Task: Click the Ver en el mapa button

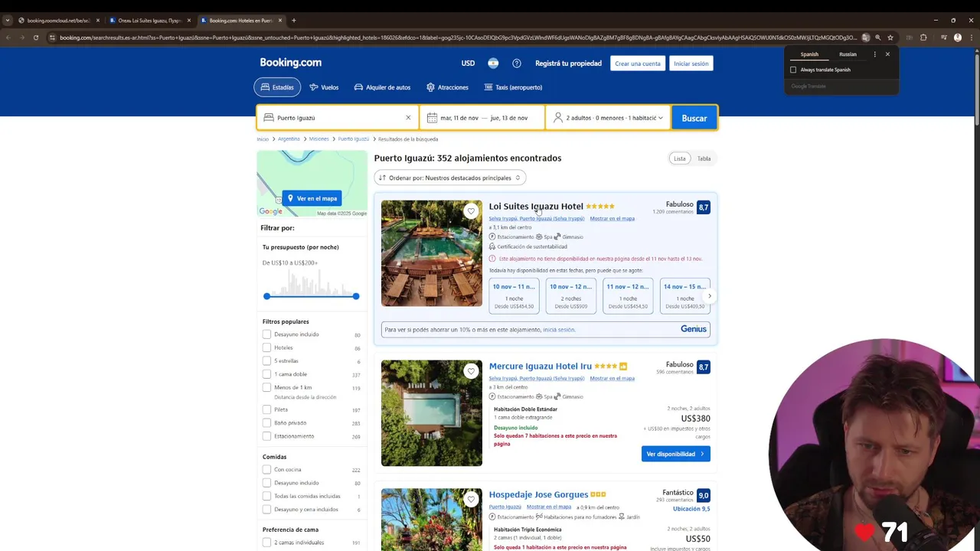Action: pos(312,198)
